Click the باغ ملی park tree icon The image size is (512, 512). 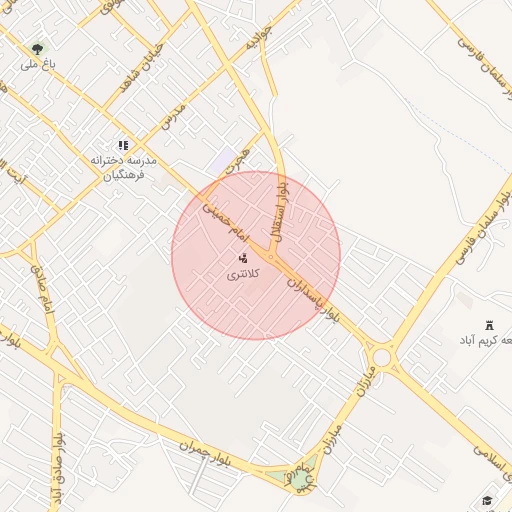38,49
